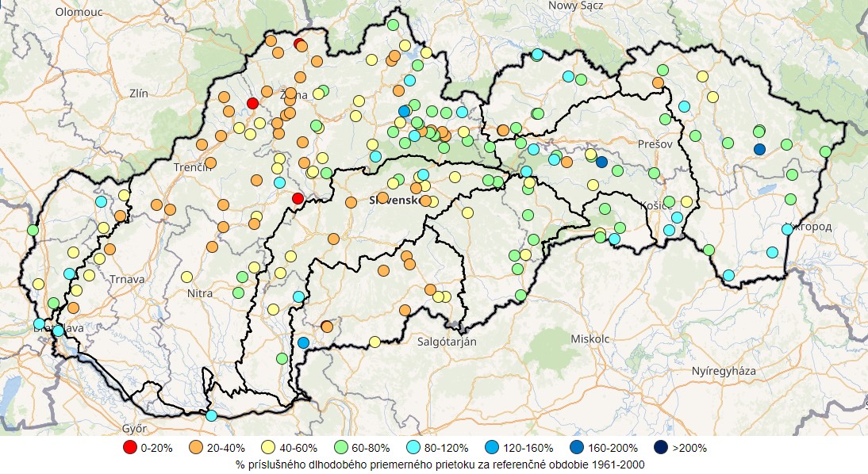Click the red station marker west of Žilina
Viewport: 868px width, 474px height.
tap(252, 103)
